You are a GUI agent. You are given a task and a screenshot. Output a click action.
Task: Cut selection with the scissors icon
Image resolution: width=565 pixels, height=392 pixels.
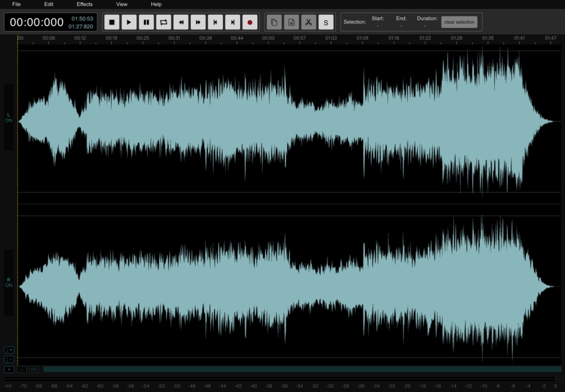pos(309,22)
